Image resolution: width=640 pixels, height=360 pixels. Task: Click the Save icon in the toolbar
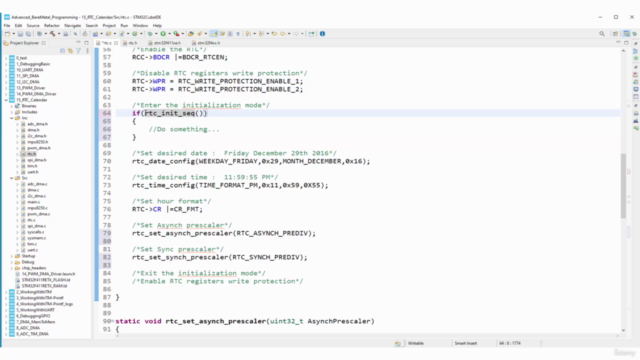pyautogui.click(x=20, y=34)
